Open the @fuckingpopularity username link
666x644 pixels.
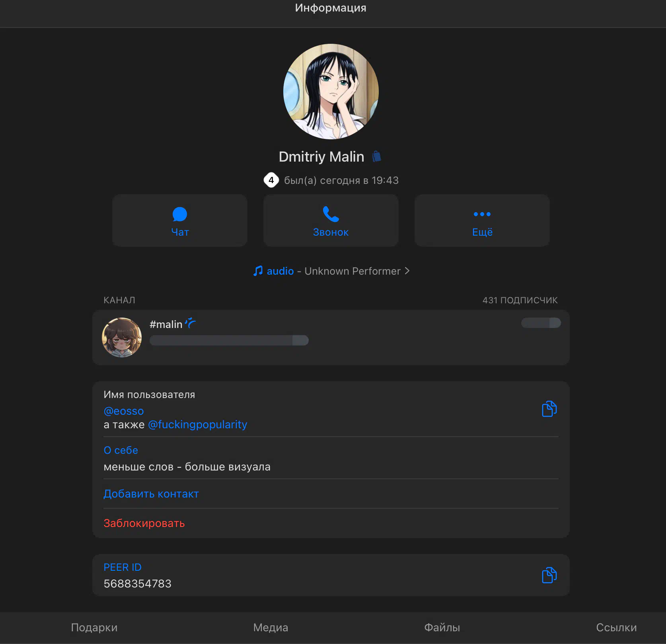197,425
